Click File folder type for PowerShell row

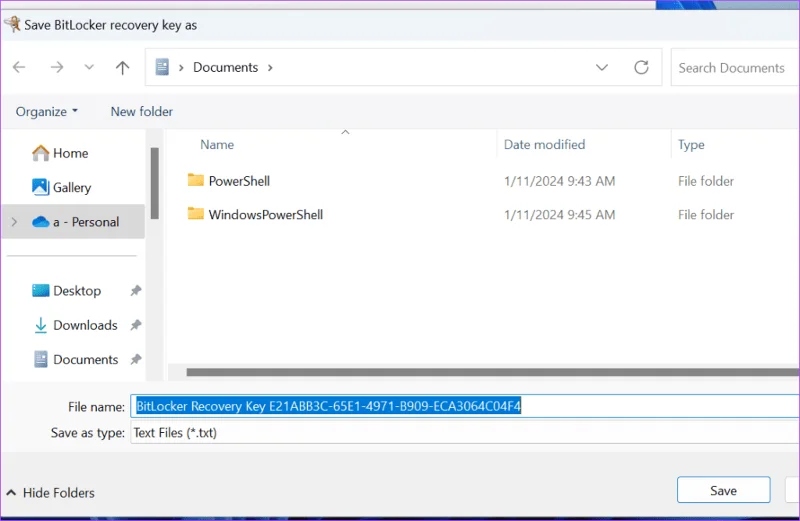pos(706,181)
